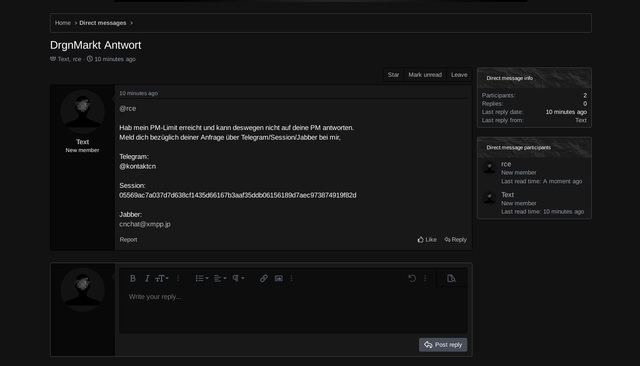This screenshot has height=366, width=640.
Task: Click the DrgnMarkt Antwort title
Action: [x=96, y=45]
